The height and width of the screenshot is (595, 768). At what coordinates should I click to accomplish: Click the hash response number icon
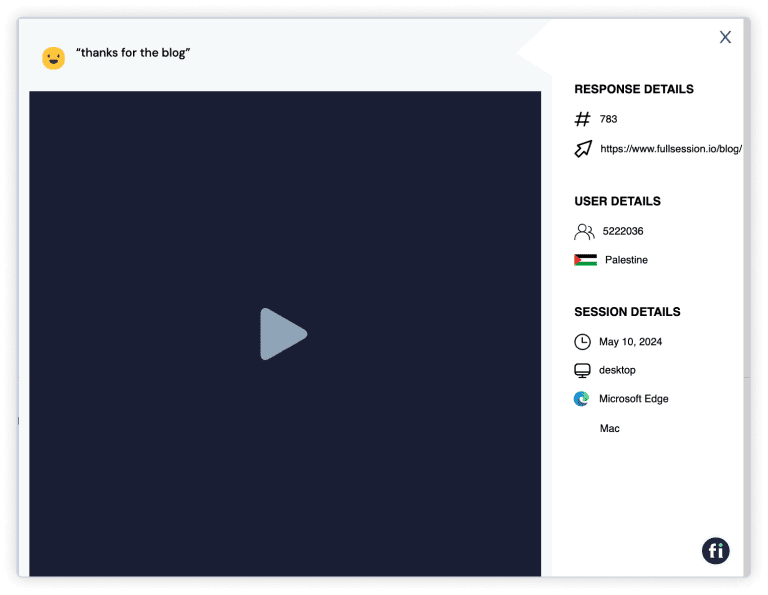point(583,120)
